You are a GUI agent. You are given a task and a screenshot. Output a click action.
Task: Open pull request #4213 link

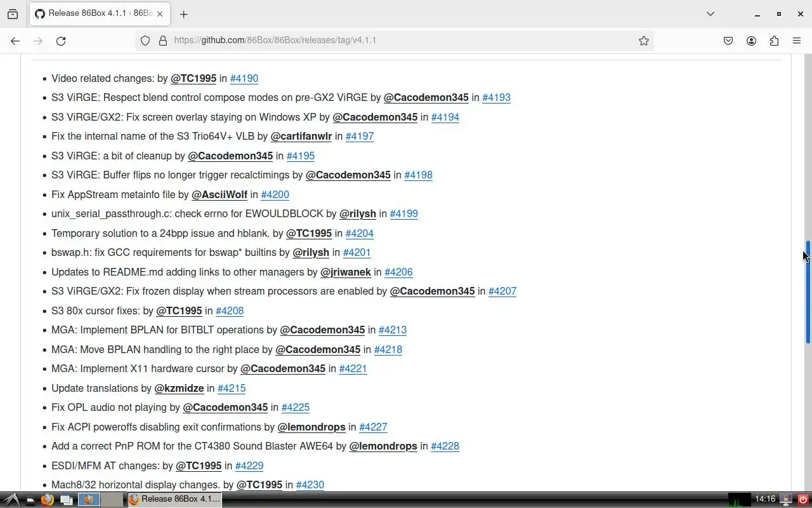pyautogui.click(x=393, y=330)
